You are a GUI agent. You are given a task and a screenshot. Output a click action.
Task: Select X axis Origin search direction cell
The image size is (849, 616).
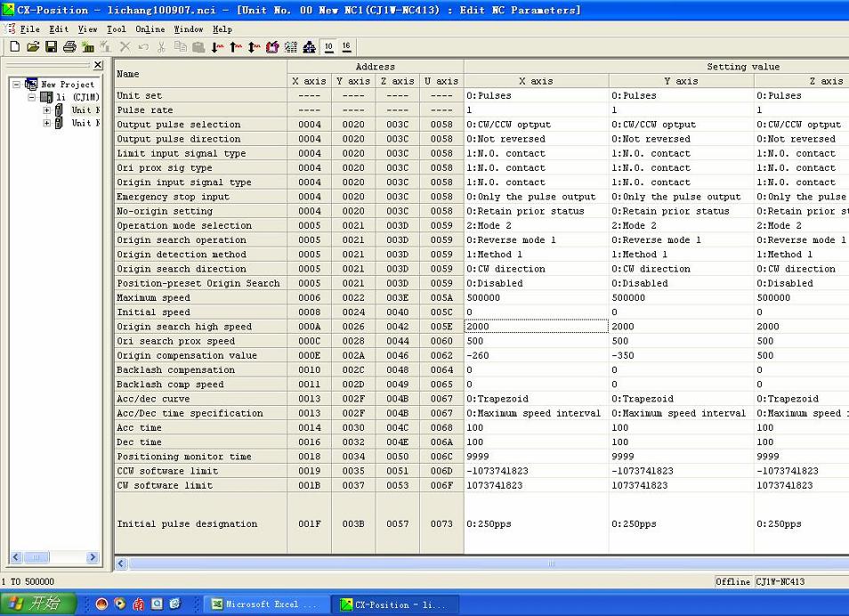(x=536, y=269)
